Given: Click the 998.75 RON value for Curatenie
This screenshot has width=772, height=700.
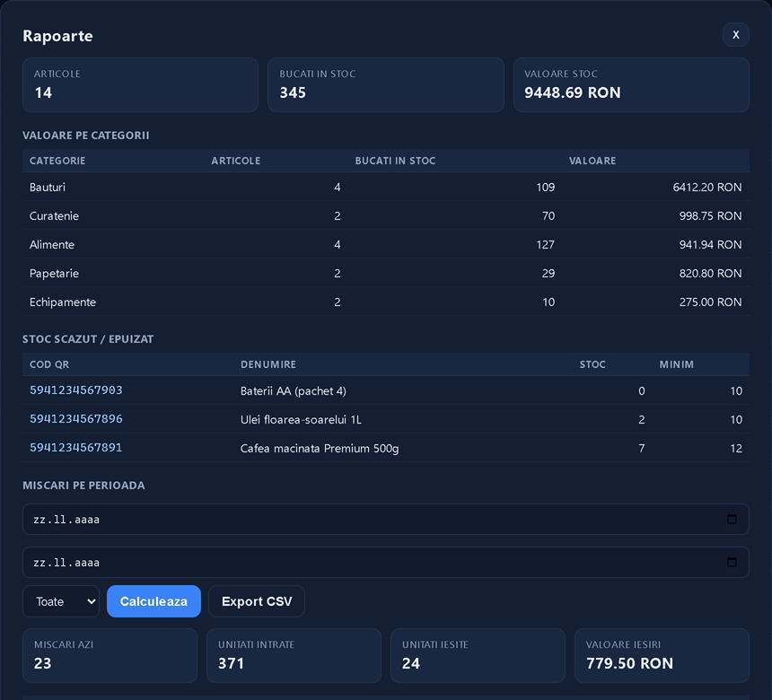Looking at the screenshot, I should 710,215.
